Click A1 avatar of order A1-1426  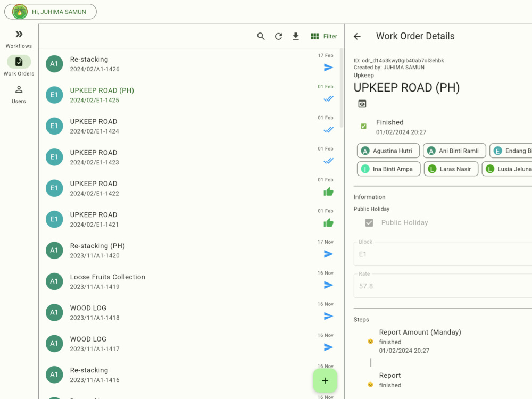pyautogui.click(x=54, y=64)
